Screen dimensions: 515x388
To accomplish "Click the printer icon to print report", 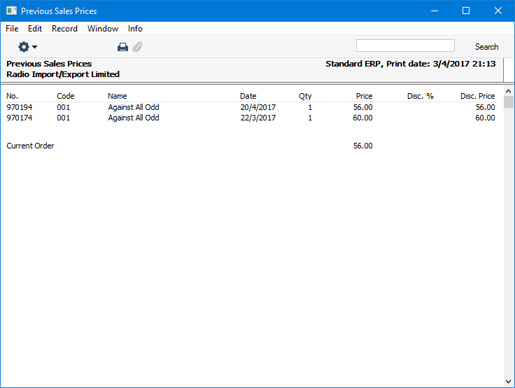I will pos(123,47).
